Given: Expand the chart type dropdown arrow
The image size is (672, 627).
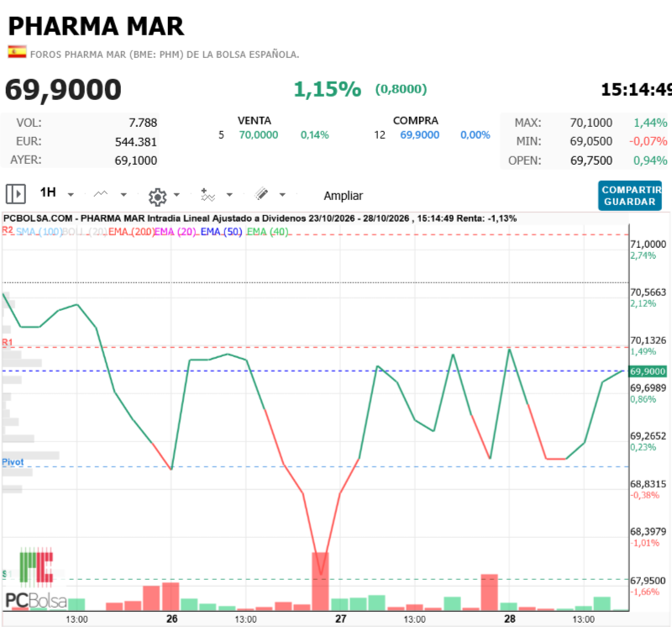Looking at the screenshot, I should pos(123,195).
